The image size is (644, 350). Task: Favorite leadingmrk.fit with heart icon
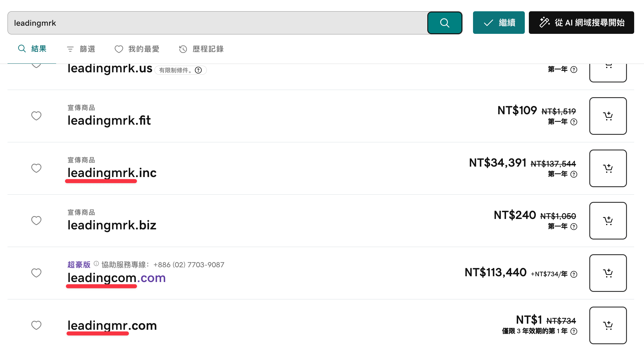coord(36,116)
